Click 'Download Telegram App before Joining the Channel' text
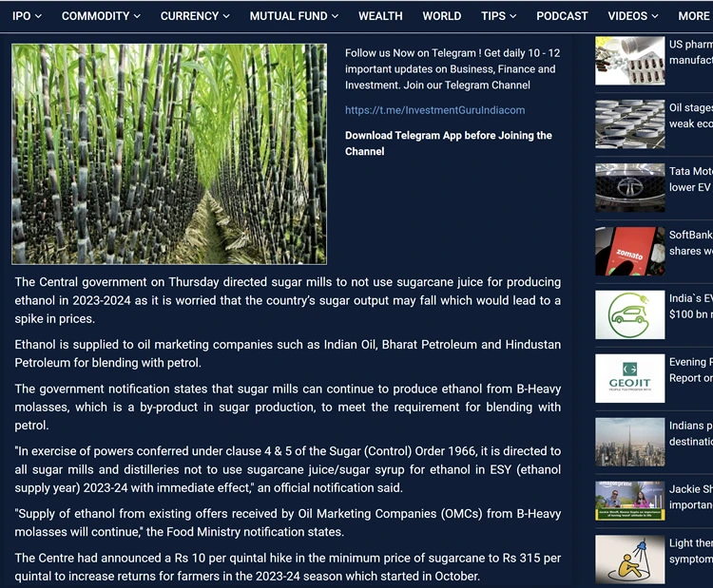This screenshot has height=588, width=713. coord(449,143)
